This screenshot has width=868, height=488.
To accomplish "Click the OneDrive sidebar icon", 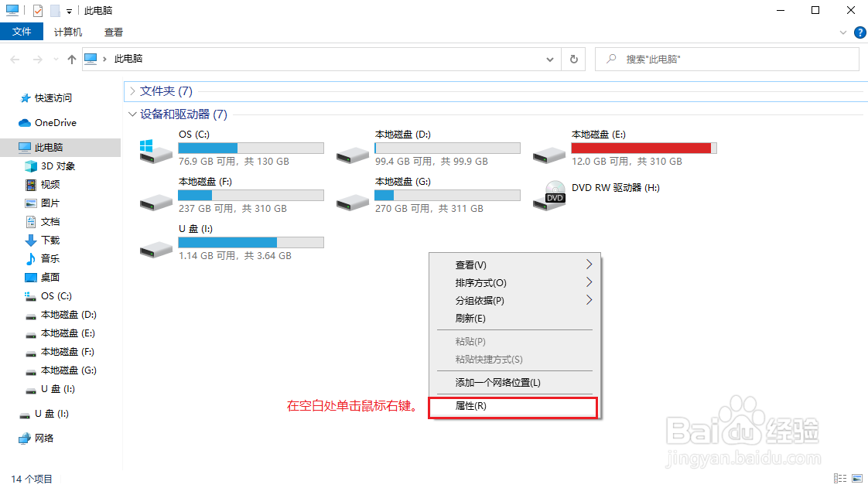I will pos(23,122).
